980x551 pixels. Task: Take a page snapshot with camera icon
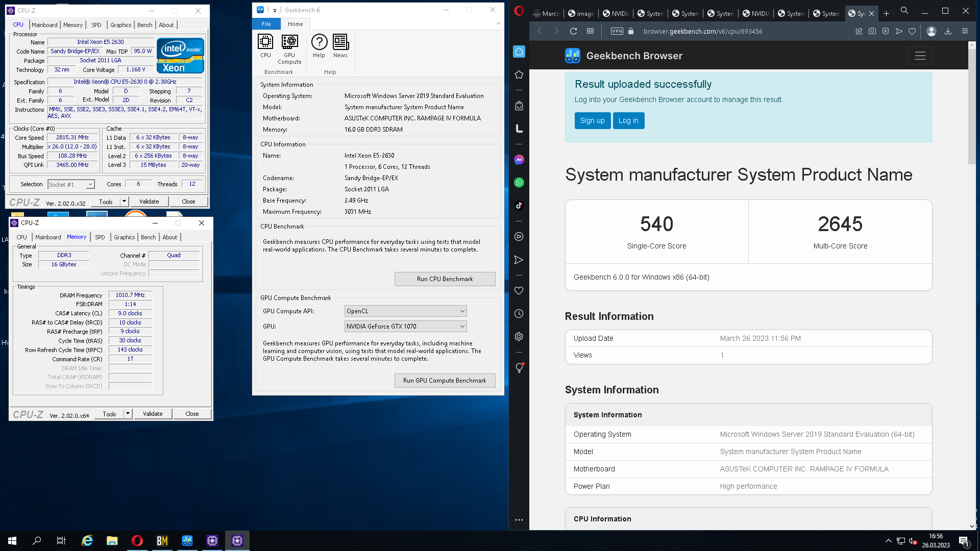click(872, 31)
